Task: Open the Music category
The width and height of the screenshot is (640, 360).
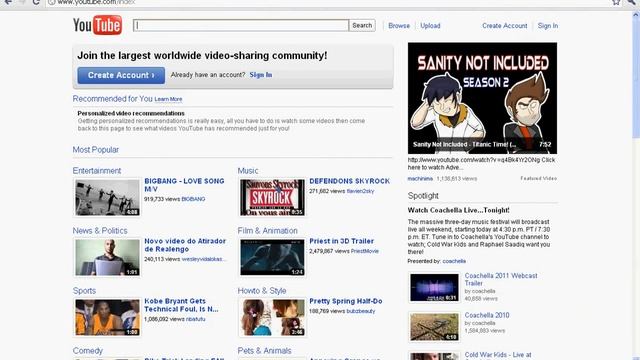Action: coord(248,171)
